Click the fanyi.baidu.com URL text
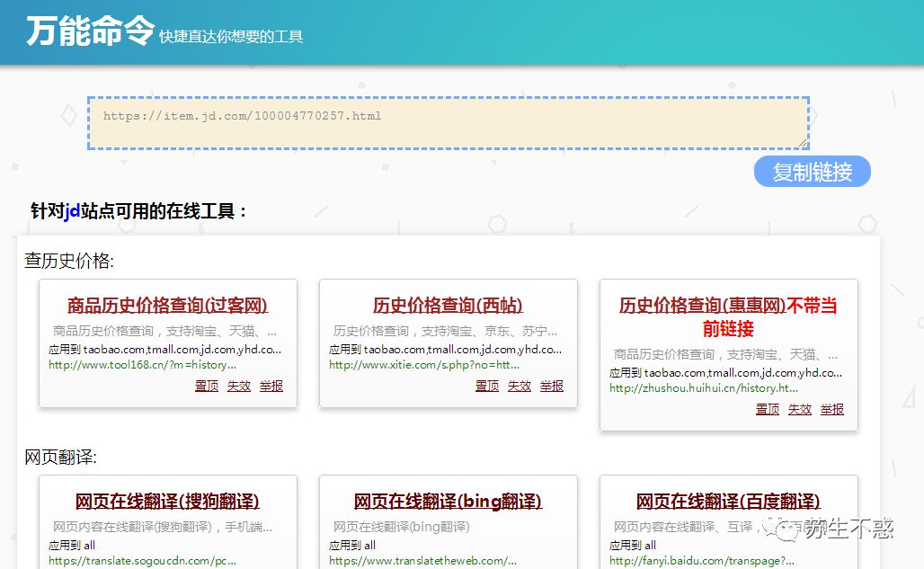 click(702, 561)
